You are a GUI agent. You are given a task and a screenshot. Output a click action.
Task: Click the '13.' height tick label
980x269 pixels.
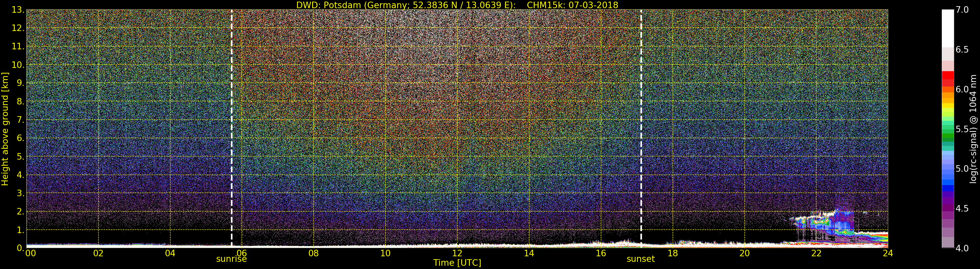18,10
